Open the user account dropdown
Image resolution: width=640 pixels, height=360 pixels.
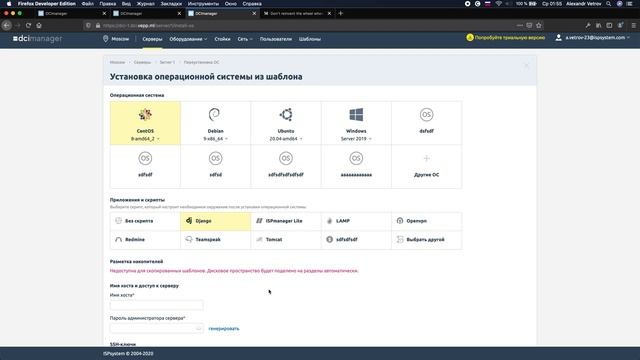pyautogui.click(x=593, y=38)
